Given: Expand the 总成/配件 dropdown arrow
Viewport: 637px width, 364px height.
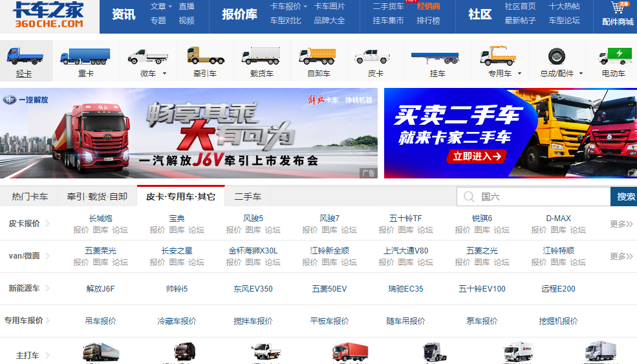Looking at the screenshot, I should (581, 74).
